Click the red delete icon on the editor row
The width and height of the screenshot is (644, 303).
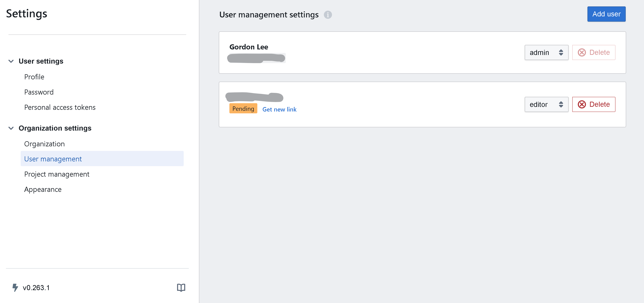582,104
